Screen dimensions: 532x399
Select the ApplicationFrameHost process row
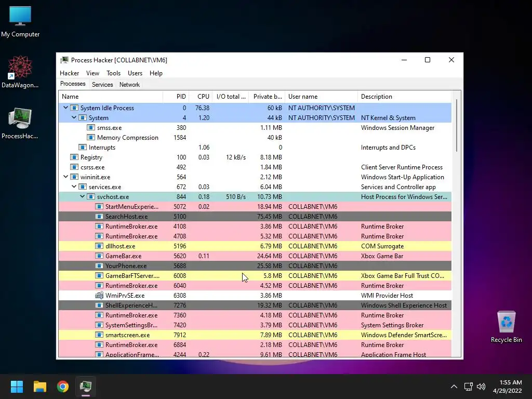(x=255, y=354)
